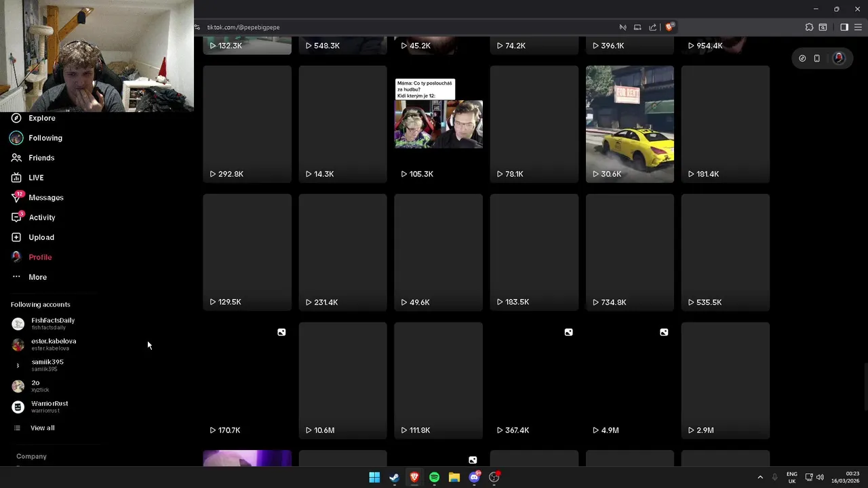Open the video with 111.8K views
This screenshot has width=868, height=488.
(439, 380)
